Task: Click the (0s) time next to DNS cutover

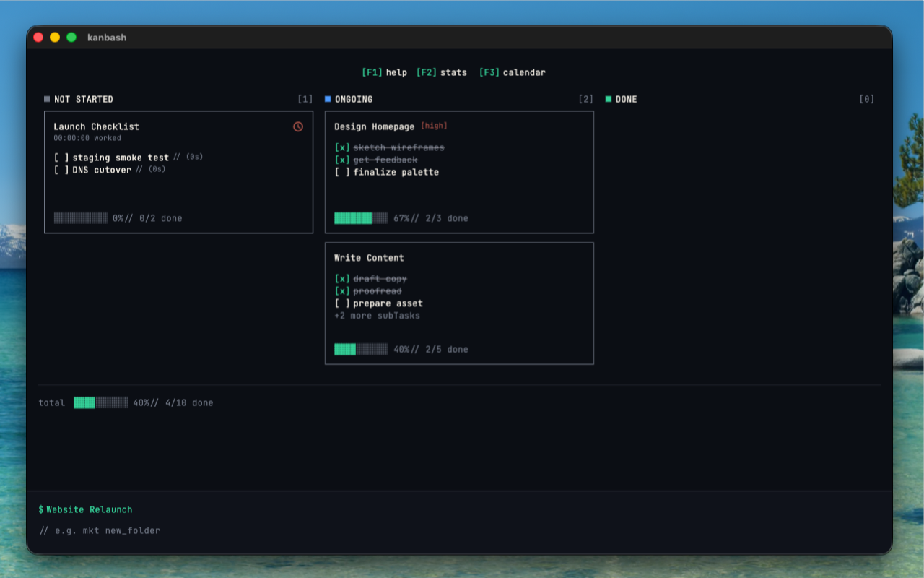Action: 157,169
